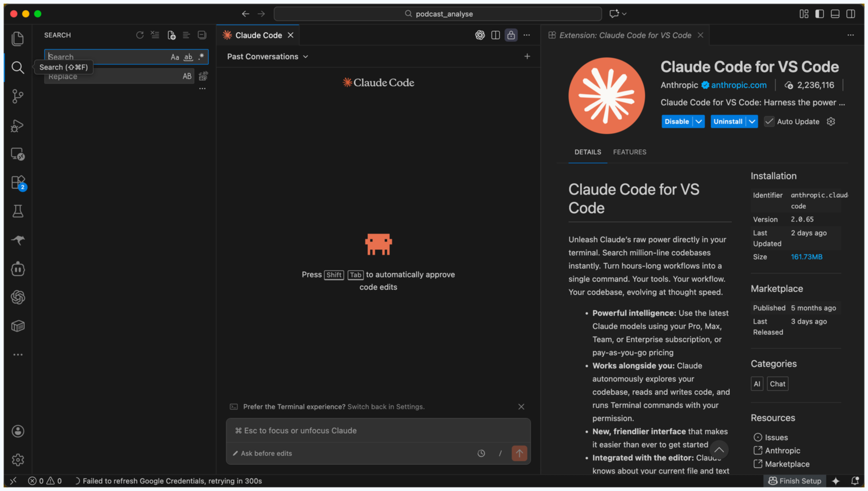Open slash commands menu
The image size is (868, 491).
tap(500, 454)
